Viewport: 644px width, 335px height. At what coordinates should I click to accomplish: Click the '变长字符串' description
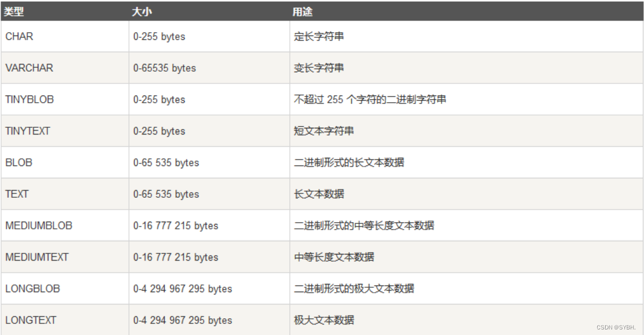319,68
